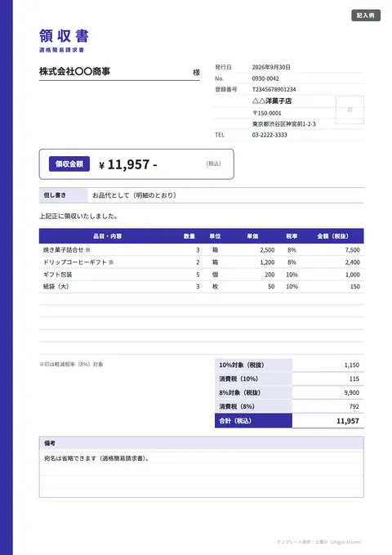
Task: Click the 領収金額 label badge
Action: point(69,163)
